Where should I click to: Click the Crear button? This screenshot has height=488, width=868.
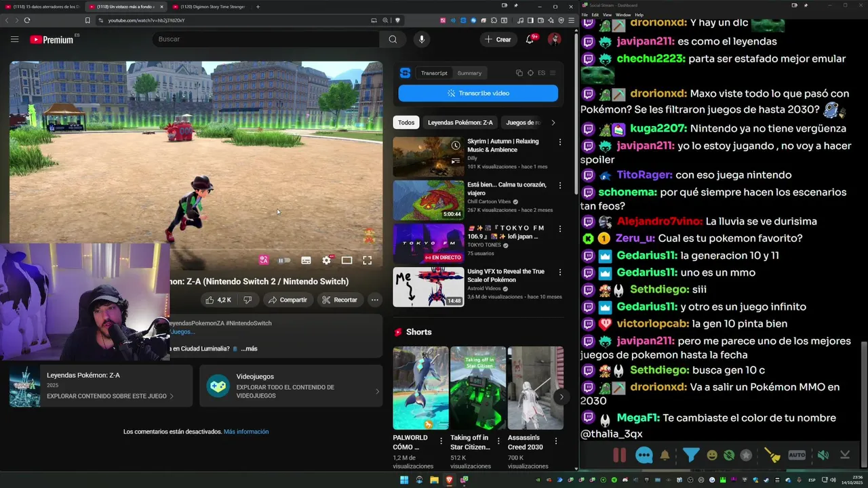coord(497,39)
